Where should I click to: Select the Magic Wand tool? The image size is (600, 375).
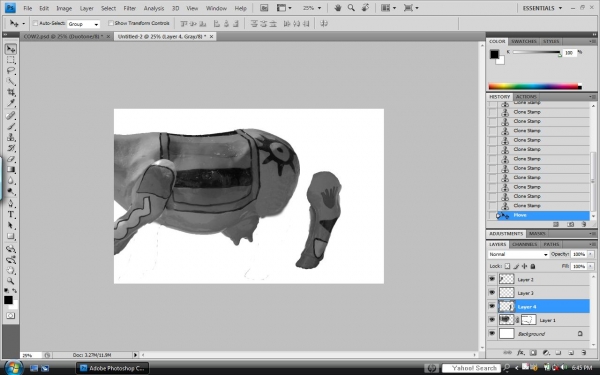point(11,81)
